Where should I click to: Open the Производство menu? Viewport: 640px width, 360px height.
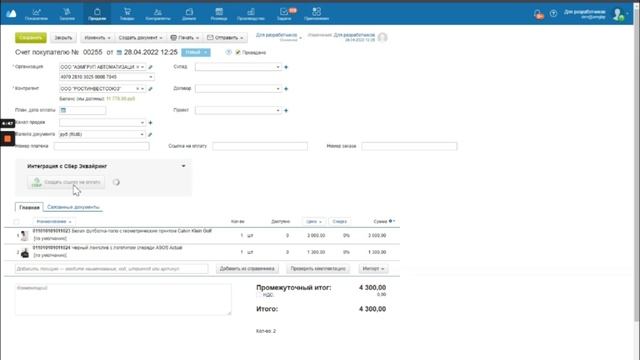point(251,14)
